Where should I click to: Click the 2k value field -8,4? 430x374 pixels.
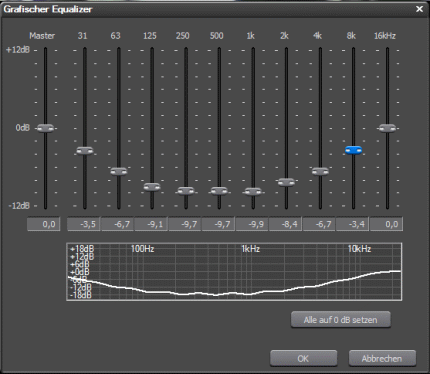[x=286, y=224]
